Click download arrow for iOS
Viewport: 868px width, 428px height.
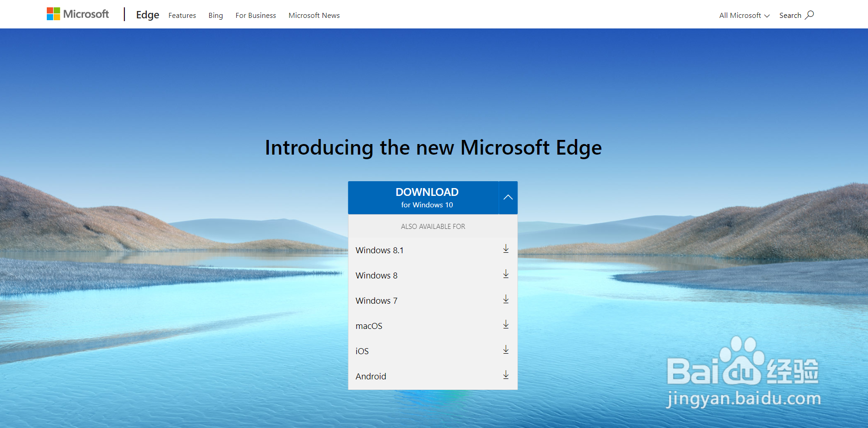coord(506,350)
